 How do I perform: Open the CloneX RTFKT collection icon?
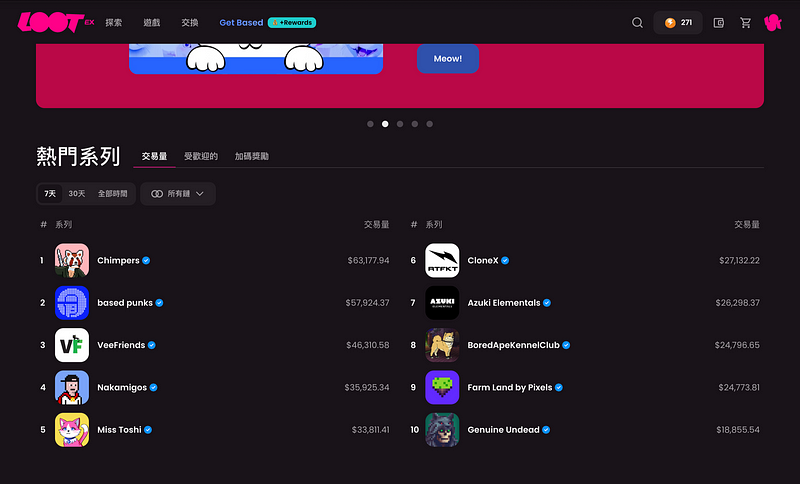(442, 260)
